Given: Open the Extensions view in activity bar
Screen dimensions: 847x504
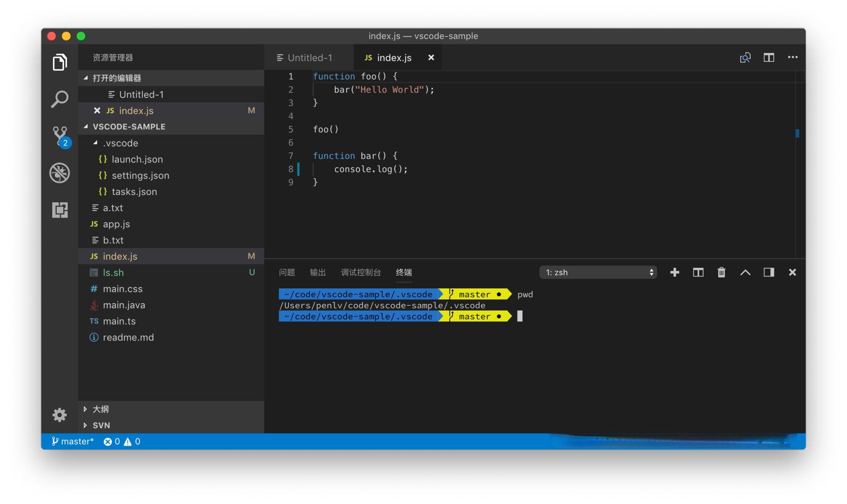Looking at the screenshot, I should pos(60,210).
